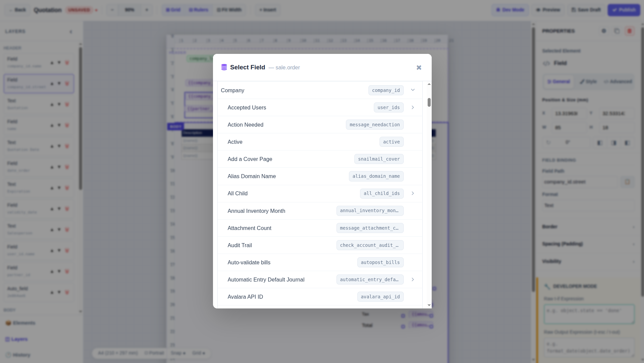Select the Active field row
The image size is (644, 363).
pos(320,142)
